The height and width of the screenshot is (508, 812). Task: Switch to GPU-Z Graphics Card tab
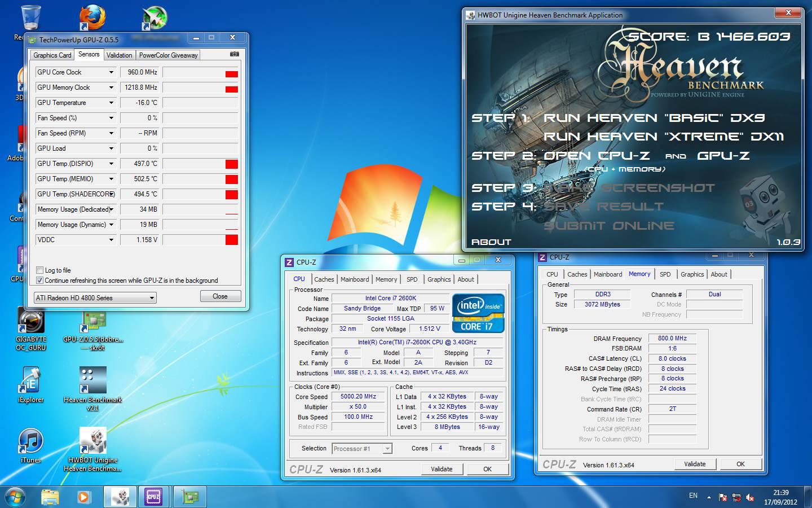[52, 55]
